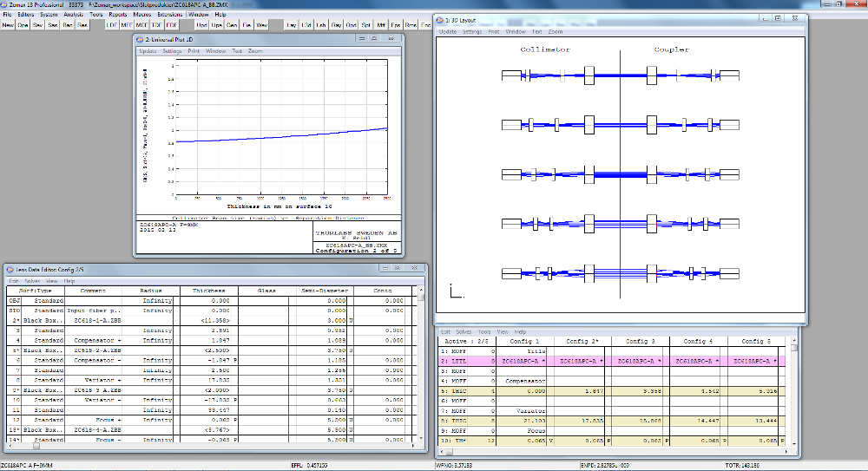Click Text in 3D Layout window
The width and height of the screenshot is (868, 471).
coord(537,32)
